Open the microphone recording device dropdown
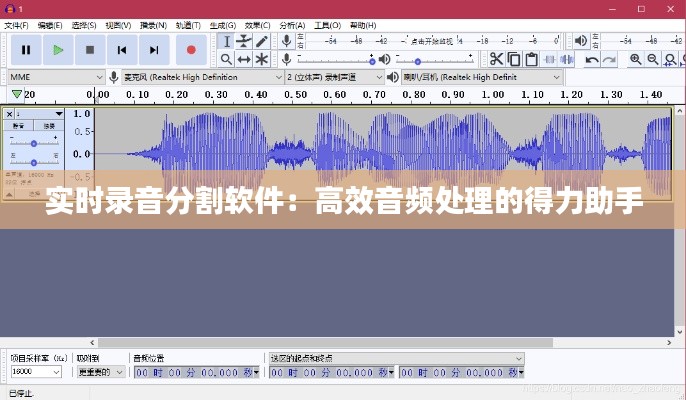 pyautogui.click(x=202, y=77)
